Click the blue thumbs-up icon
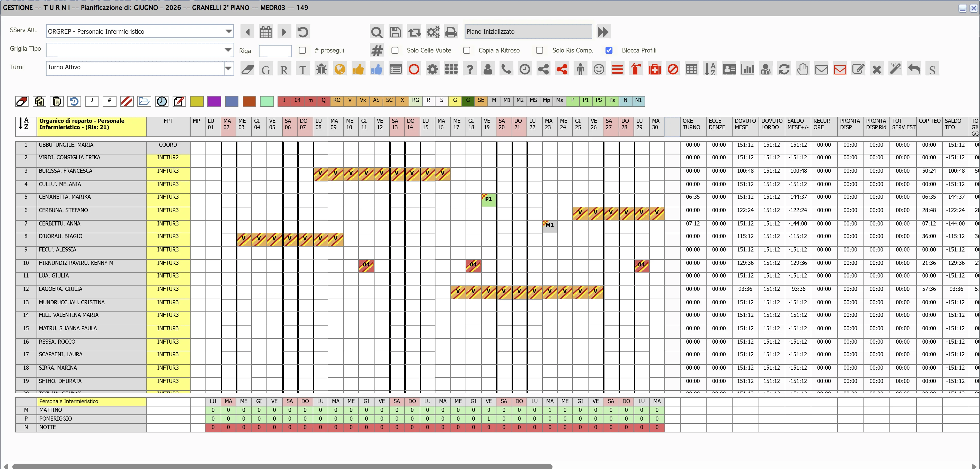The image size is (980, 469). pyautogui.click(x=377, y=69)
